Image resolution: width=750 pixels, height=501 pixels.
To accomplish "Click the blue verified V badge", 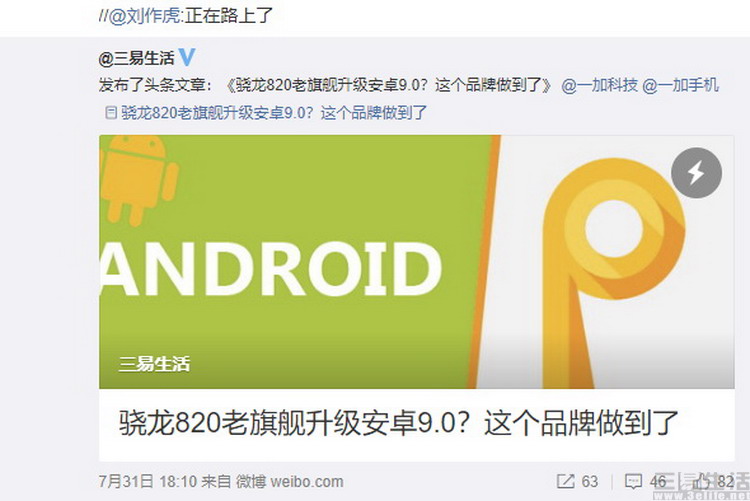I will 187,57.
